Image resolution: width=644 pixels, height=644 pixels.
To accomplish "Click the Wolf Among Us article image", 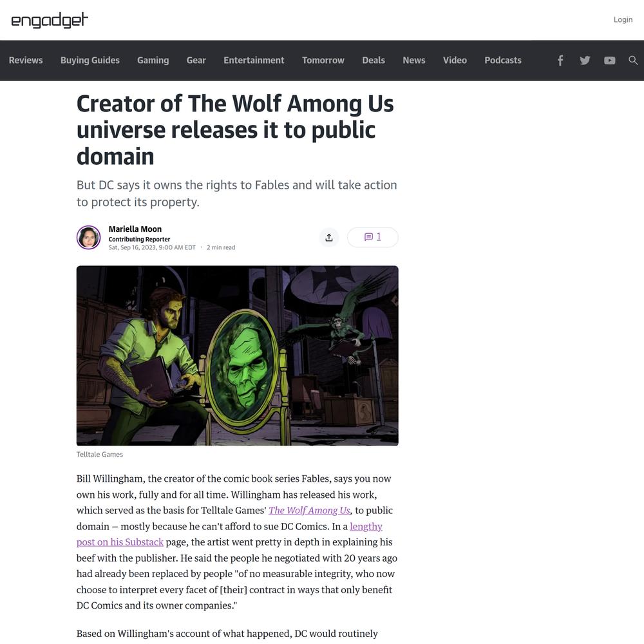I will [x=238, y=355].
